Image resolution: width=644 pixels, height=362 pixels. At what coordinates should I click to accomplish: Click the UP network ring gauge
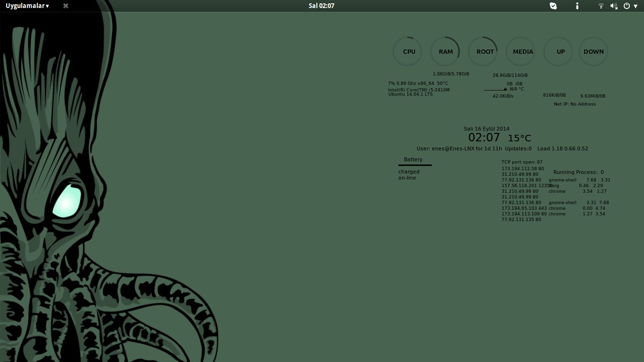[559, 51]
